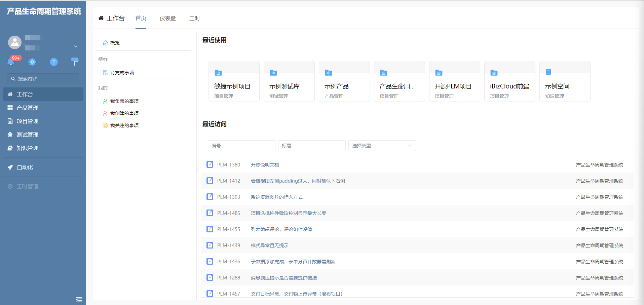The image size is (644, 305).
Task: Click the PLM-1380 identifier text
Action: (229, 165)
